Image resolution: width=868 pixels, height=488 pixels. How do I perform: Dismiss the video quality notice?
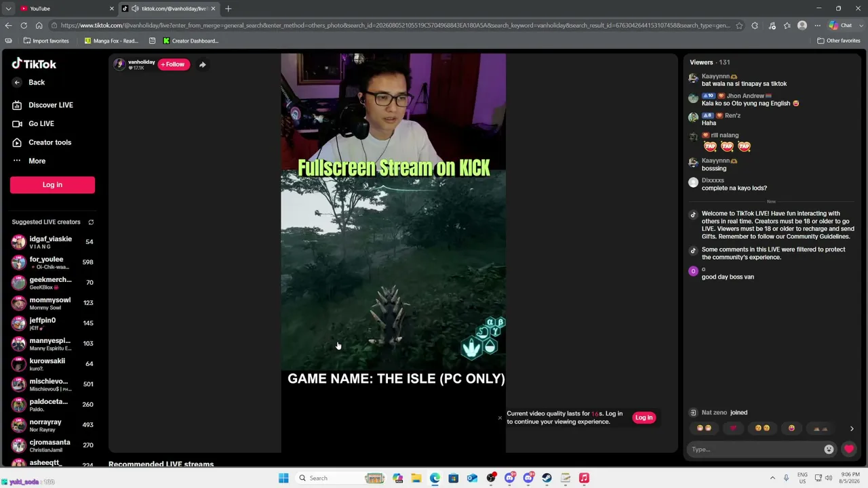(x=500, y=418)
